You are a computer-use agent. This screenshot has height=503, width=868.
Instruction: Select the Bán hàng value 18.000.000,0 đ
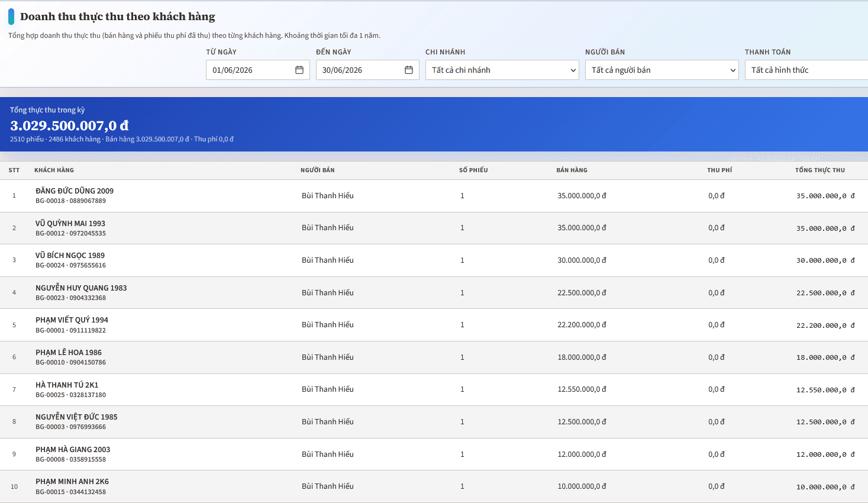tap(582, 357)
